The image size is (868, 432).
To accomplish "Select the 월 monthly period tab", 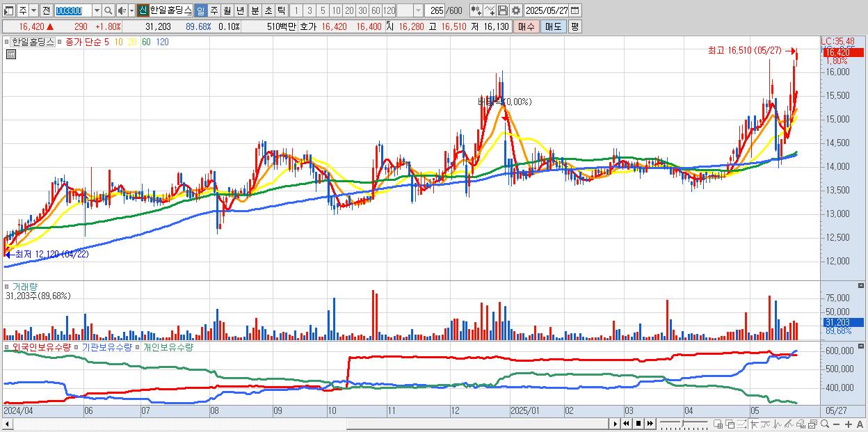I will pos(227,10).
